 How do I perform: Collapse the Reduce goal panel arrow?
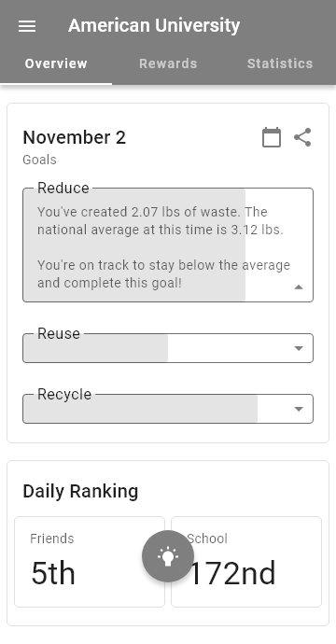[x=299, y=287]
